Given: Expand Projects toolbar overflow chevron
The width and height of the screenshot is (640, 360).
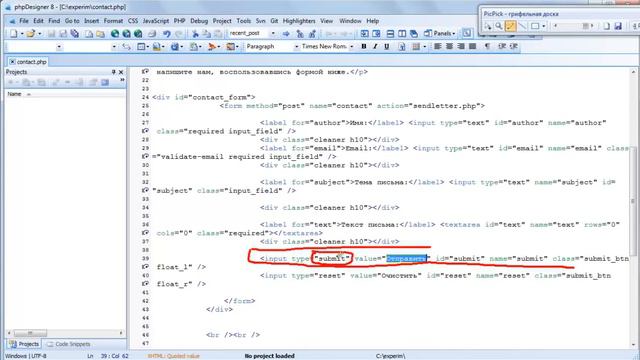Looking at the screenshot, I should (x=122, y=81).
